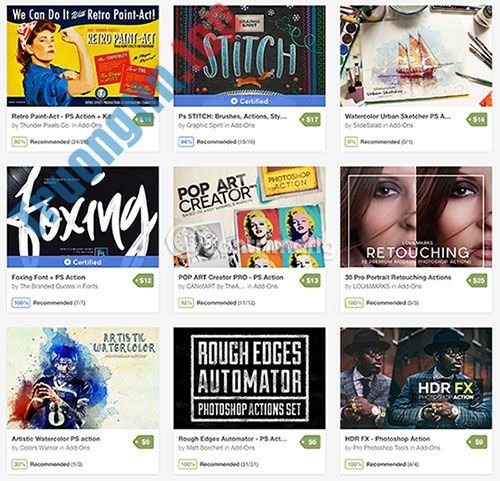The height and width of the screenshot is (481, 500).
Task: Open the Artistic Watercolor PS action title link
Action: pos(56,439)
